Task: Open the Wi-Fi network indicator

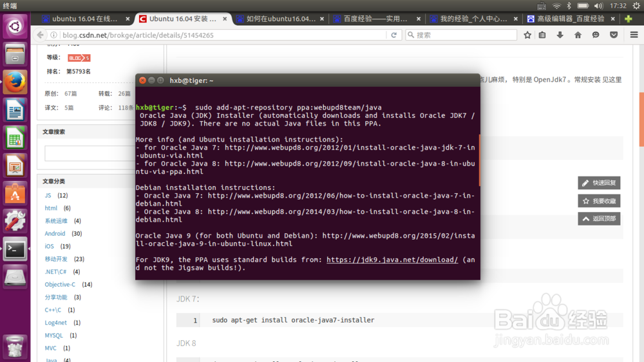Action: point(556,6)
